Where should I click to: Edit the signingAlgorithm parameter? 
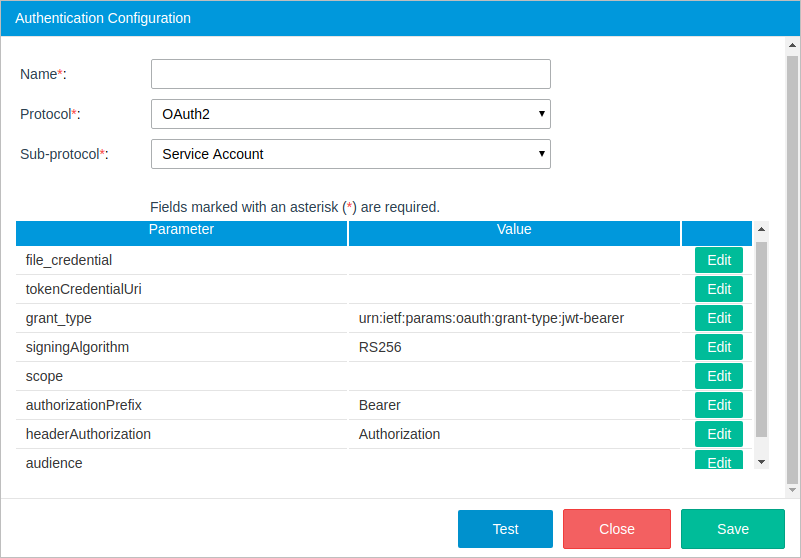pyautogui.click(x=719, y=347)
